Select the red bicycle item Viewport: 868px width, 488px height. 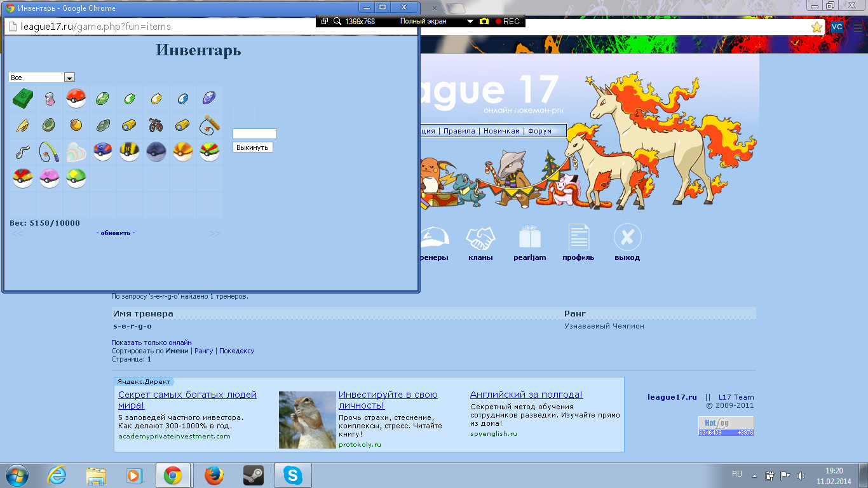(x=156, y=125)
